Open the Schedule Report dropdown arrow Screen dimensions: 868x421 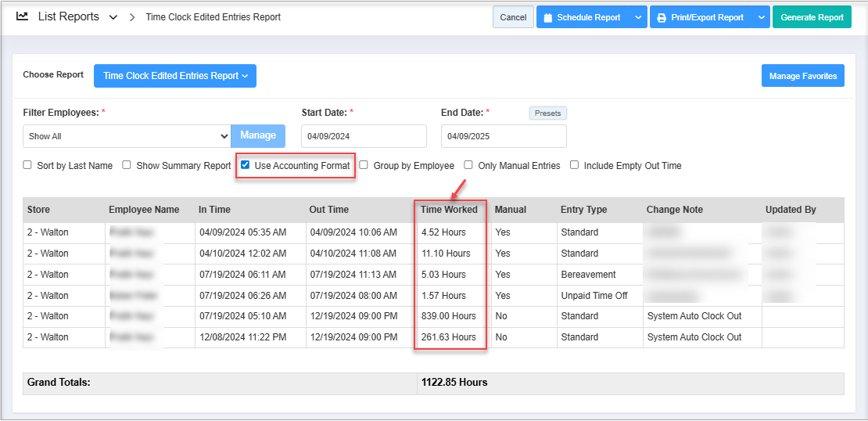click(639, 17)
